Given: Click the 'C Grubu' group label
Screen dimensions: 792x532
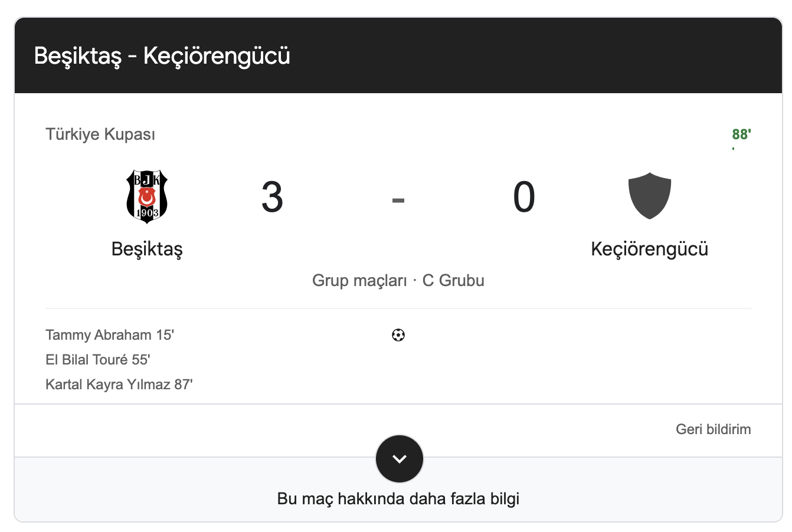Looking at the screenshot, I should (453, 280).
